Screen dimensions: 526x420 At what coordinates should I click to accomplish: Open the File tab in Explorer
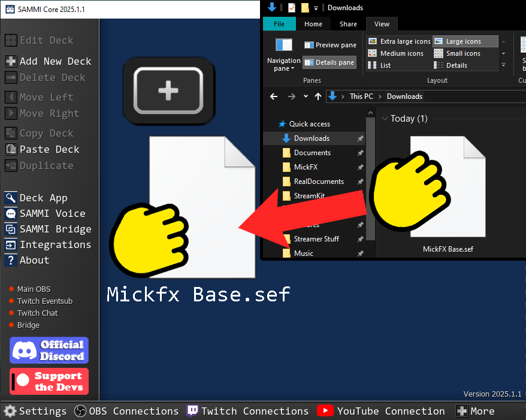pyautogui.click(x=279, y=24)
